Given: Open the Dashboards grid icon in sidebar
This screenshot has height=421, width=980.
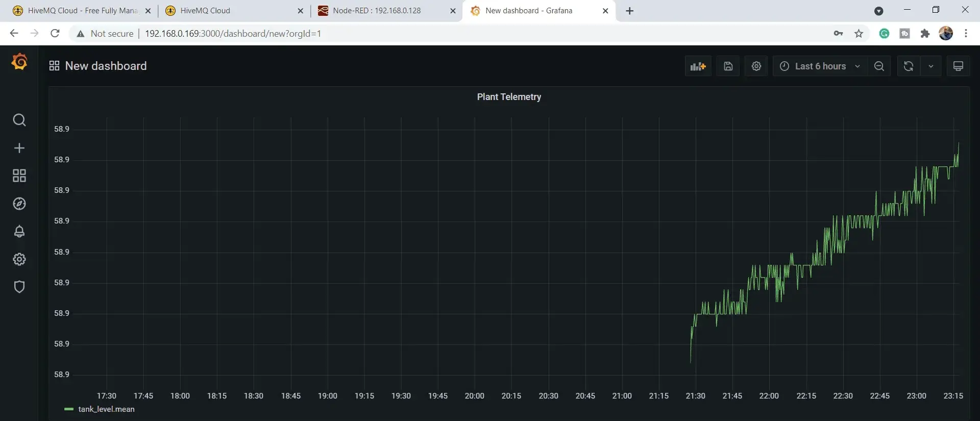Looking at the screenshot, I should [x=19, y=176].
